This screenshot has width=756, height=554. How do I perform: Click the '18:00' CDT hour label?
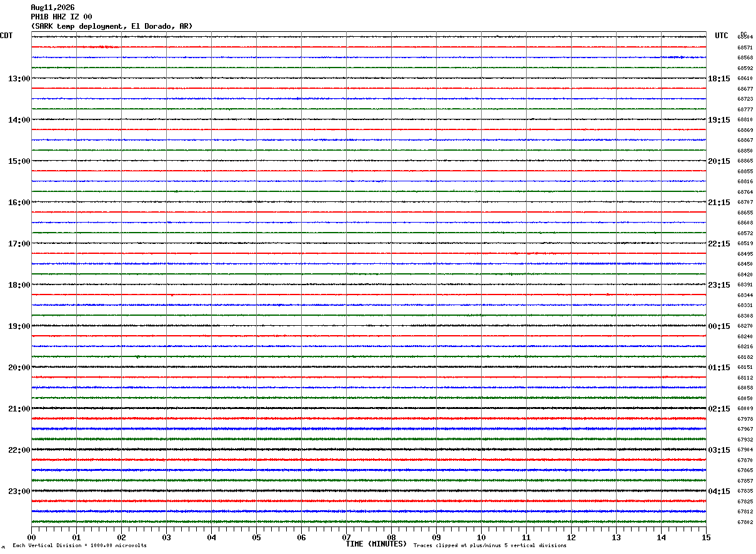tap(19, 285)
